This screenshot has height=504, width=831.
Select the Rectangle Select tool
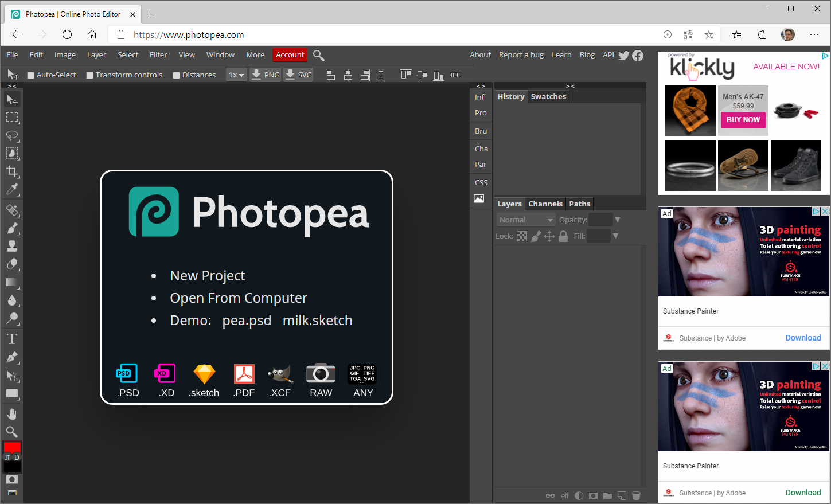[12, 118]
